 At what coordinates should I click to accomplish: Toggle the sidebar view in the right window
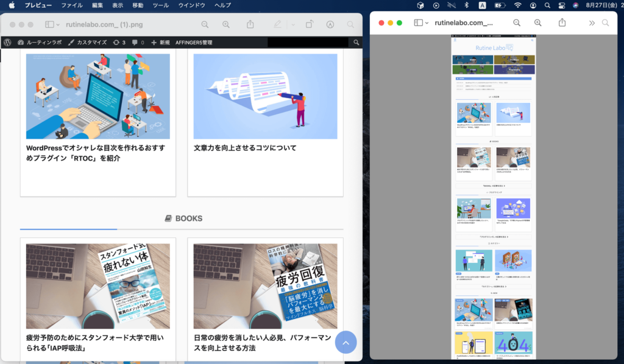click(419, 23)
